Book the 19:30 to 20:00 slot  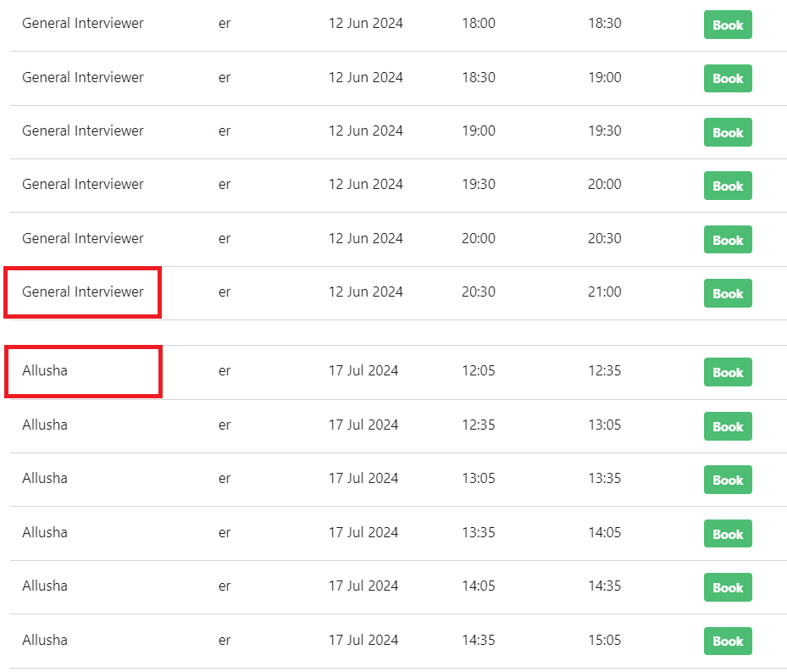pyautogui.click(x=727, y=186)
